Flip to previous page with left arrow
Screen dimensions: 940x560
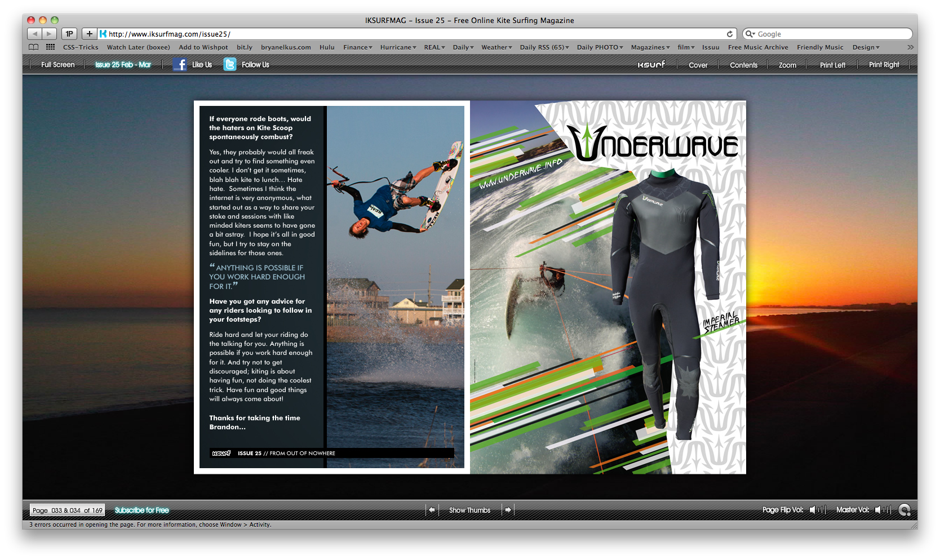tap(432, 510)
